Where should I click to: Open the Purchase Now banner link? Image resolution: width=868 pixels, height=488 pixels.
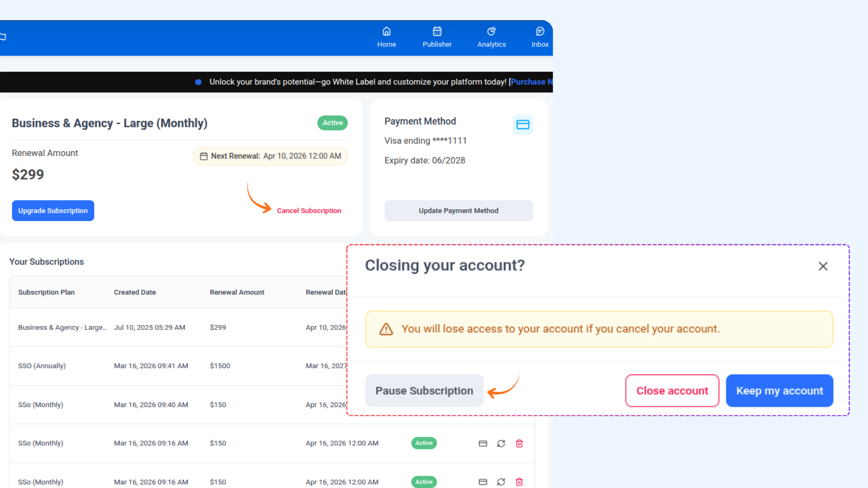click(531, 82)
